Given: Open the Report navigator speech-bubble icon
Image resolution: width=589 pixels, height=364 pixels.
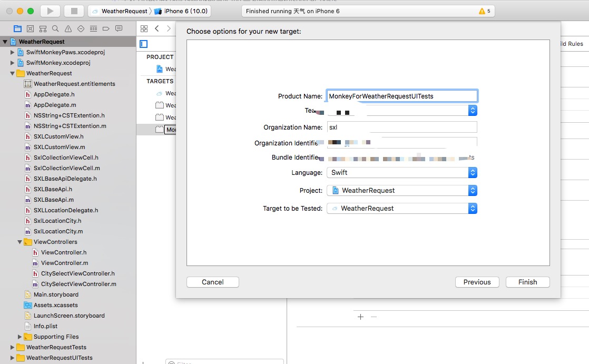Looking at the screenshot, I should click(119, 28).
